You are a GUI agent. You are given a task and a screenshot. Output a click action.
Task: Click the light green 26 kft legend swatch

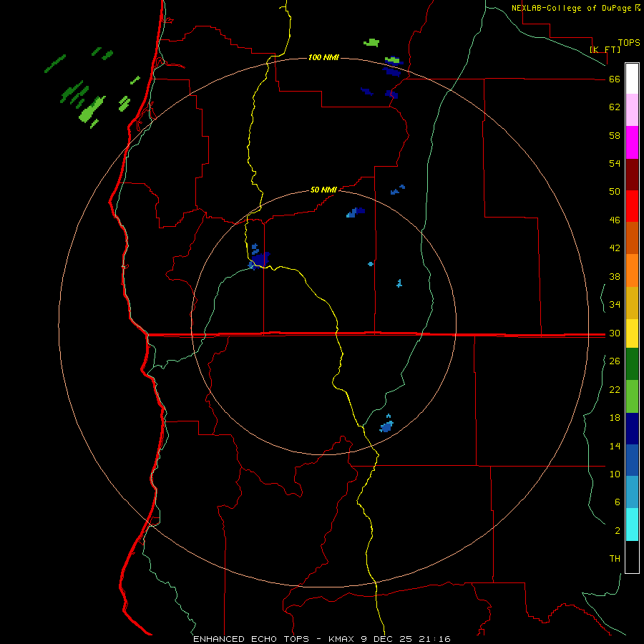[x=632, y=396]
